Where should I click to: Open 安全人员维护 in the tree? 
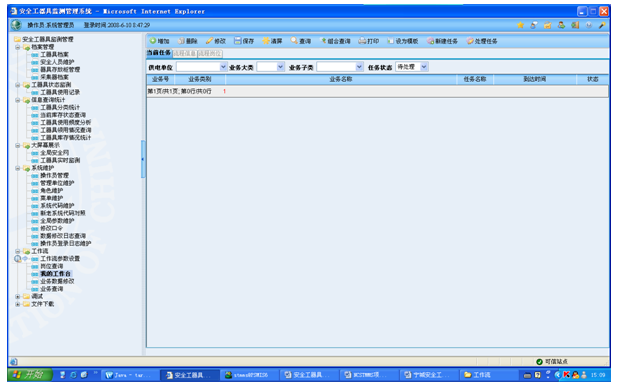pos(57,62)
